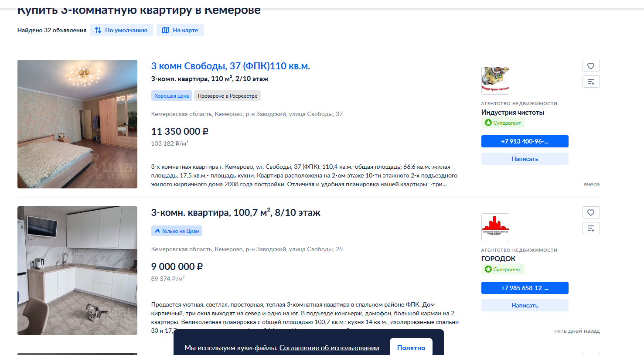Screen dimensions: 644x355
Task: Open Индустрия чистоты agency logo
Action: pos(495,81)
